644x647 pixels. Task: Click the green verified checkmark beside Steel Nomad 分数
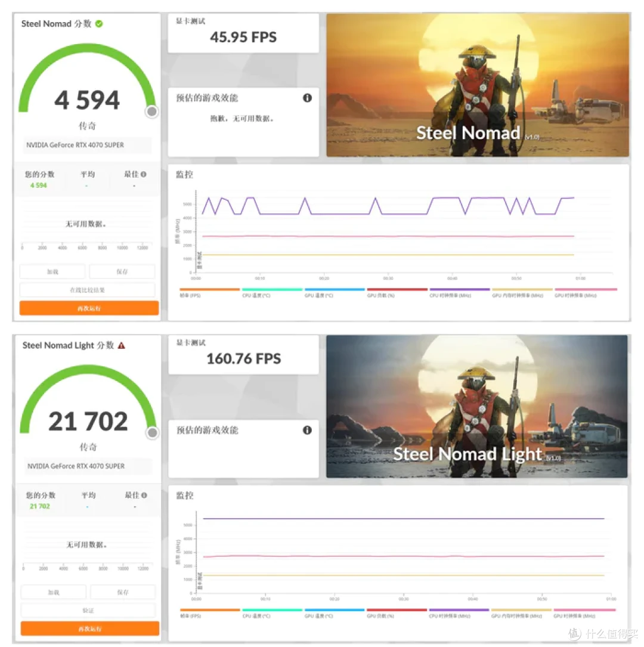coord(99,24)
